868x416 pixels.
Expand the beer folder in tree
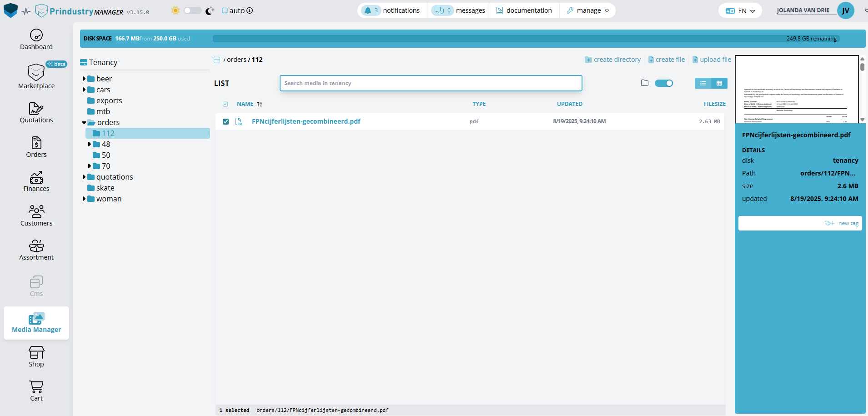point(84,79)
